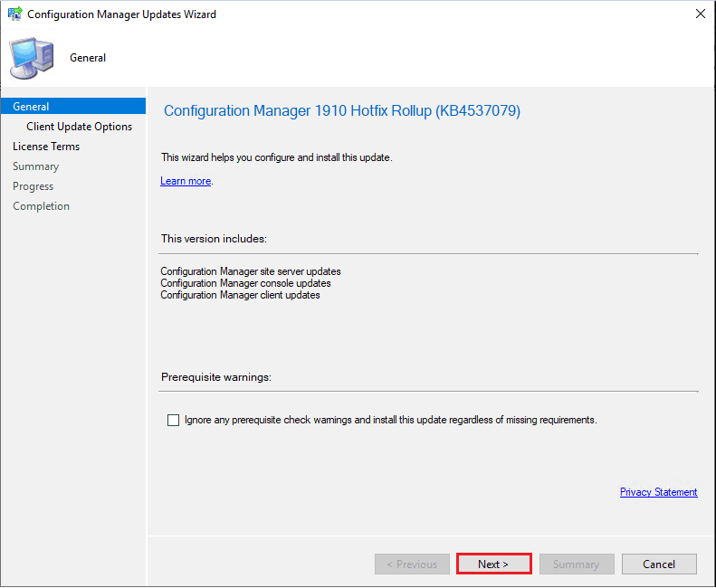Screen dimensions: 716x588
Task: Click 'Configuration Manager client updates' text
Action: pyautogui.click(x=240, y=296)
